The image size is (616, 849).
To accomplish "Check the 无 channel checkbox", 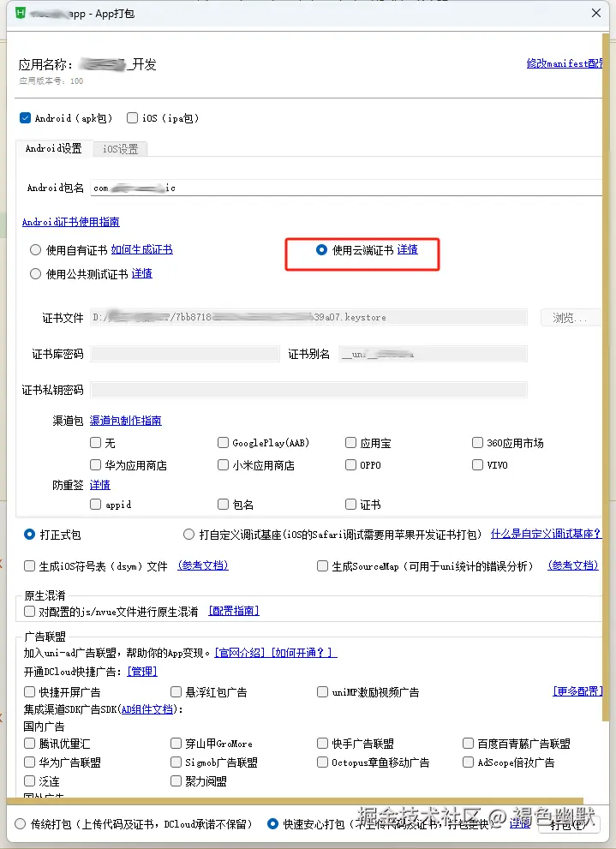I will click(96, 443).
